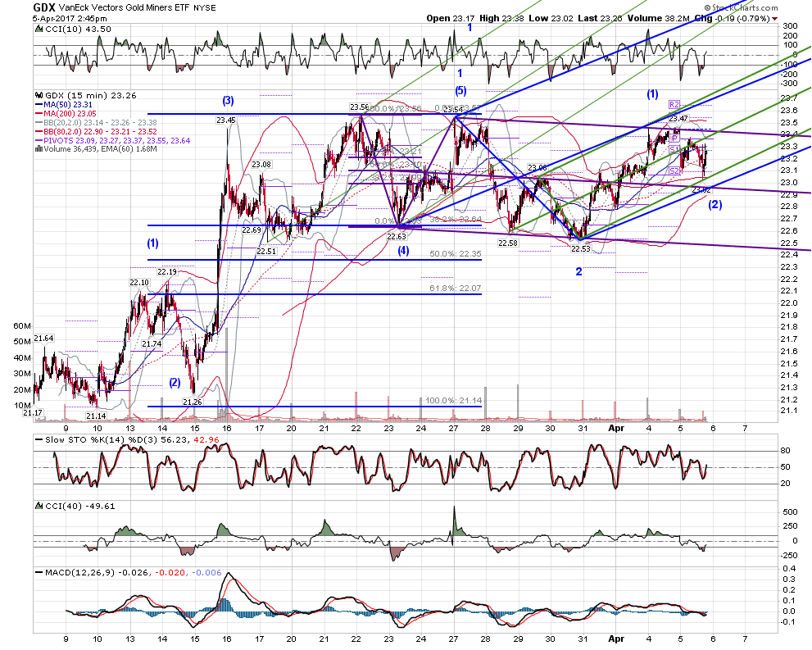
Task: Click the area-chart icon beside CCI(10)
Action: click(x=39, y=29)
